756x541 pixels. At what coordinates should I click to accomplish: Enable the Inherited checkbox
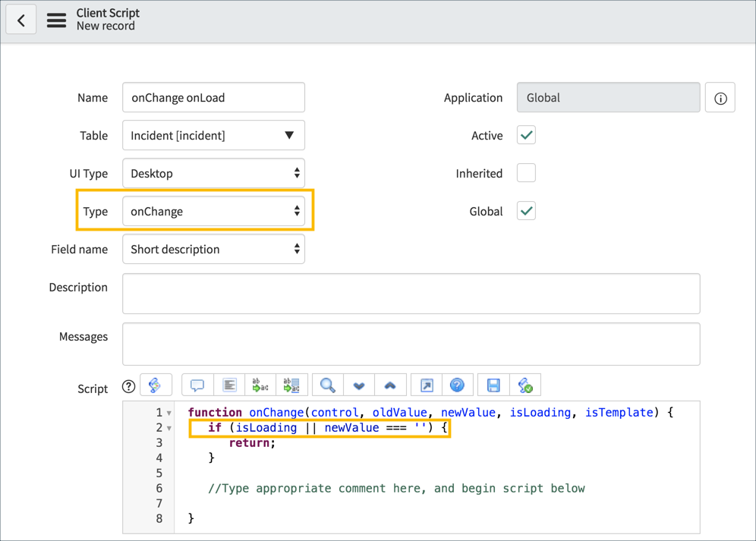coord(526,173)
